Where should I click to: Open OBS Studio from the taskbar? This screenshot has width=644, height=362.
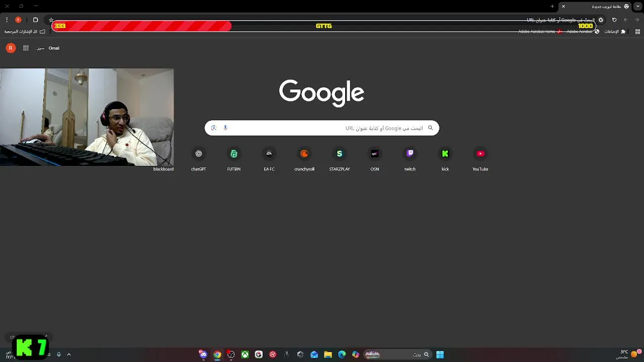(x=231, y=354)
